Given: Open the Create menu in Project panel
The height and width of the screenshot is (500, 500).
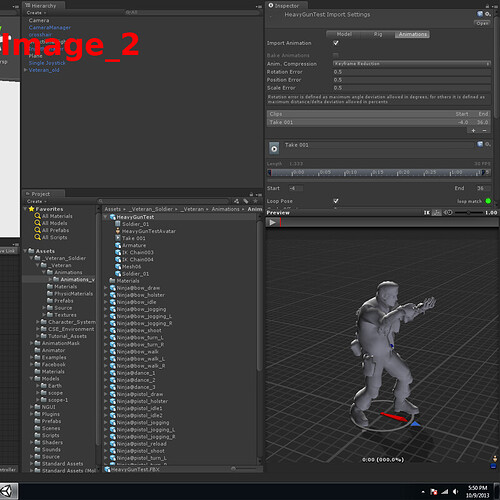Looking at the screenshot, I should pos(36,201).
